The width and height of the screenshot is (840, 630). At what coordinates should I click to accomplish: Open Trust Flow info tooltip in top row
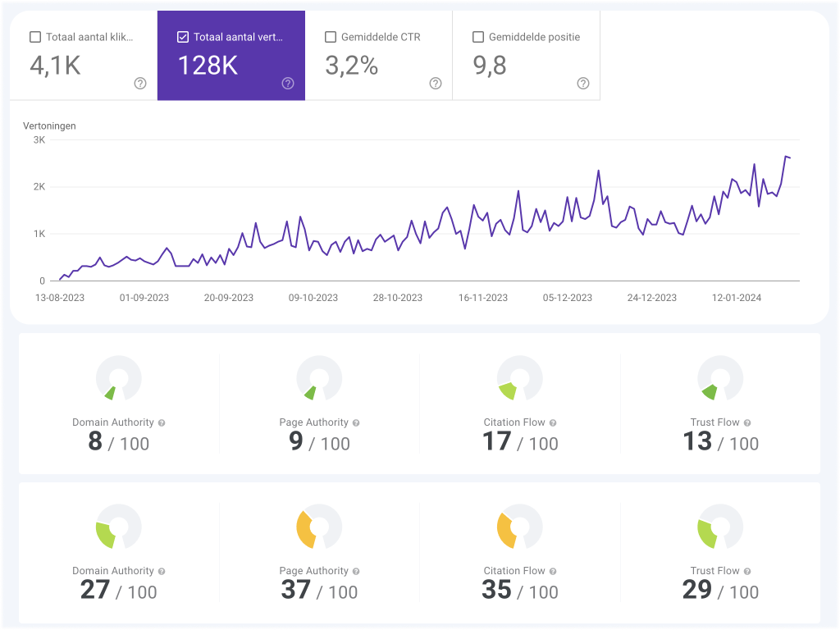coord(748,422)
